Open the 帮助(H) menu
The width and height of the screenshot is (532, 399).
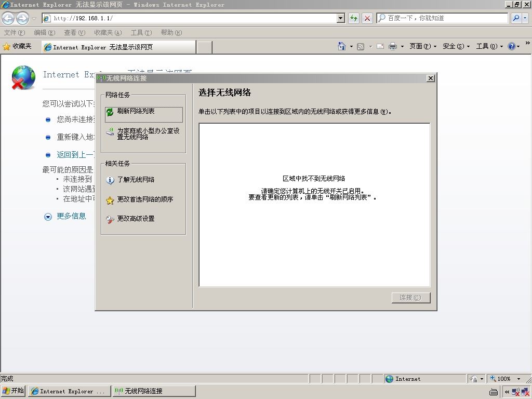[x=171, y=33]
